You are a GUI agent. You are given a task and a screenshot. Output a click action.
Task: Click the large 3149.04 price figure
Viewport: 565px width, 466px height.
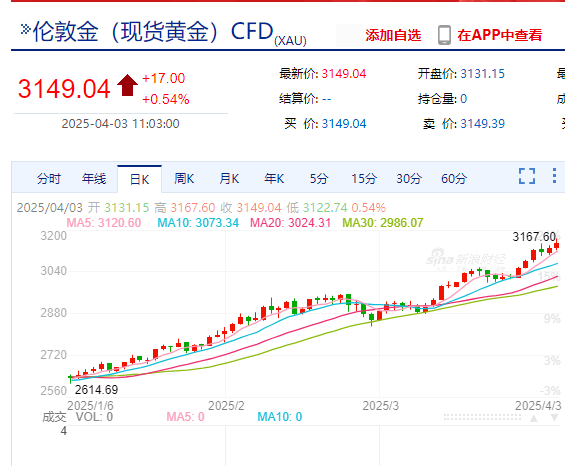(x=64, y=89)
